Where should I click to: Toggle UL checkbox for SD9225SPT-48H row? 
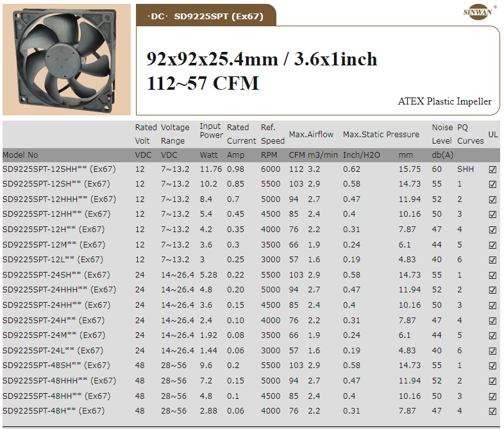(492, 411)
